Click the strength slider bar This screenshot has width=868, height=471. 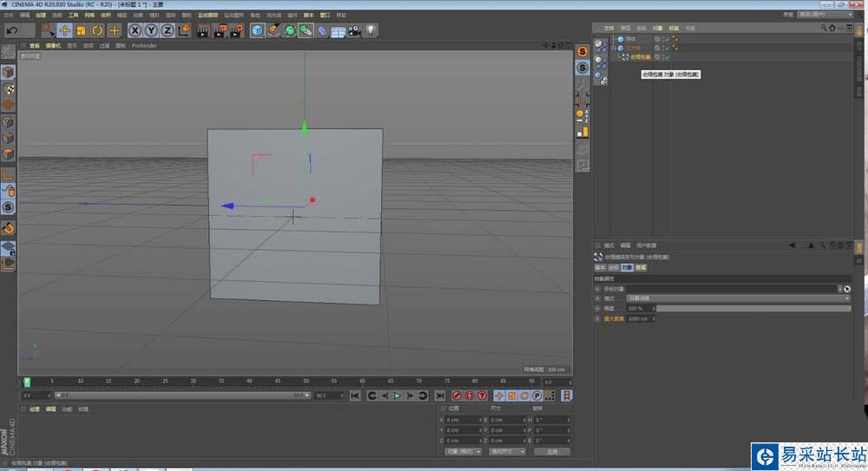(x=753, y=309)
